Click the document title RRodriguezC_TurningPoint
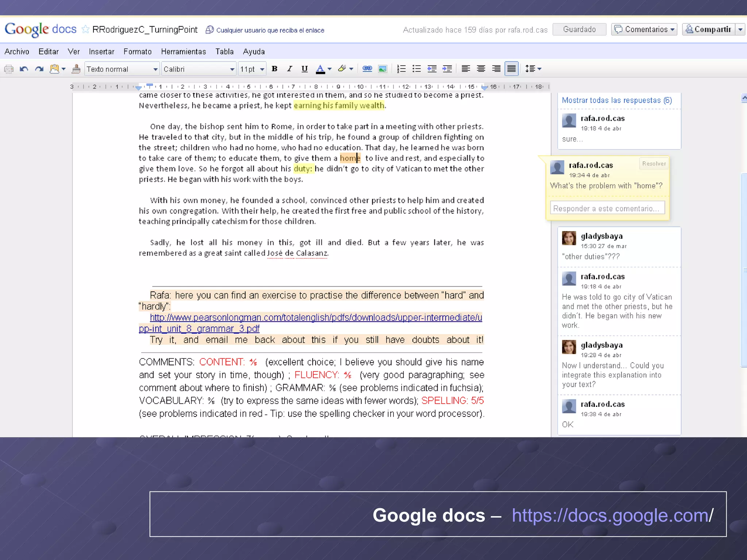Image resolution: width=747 pixels, height=560 pixels. point(145,30)
